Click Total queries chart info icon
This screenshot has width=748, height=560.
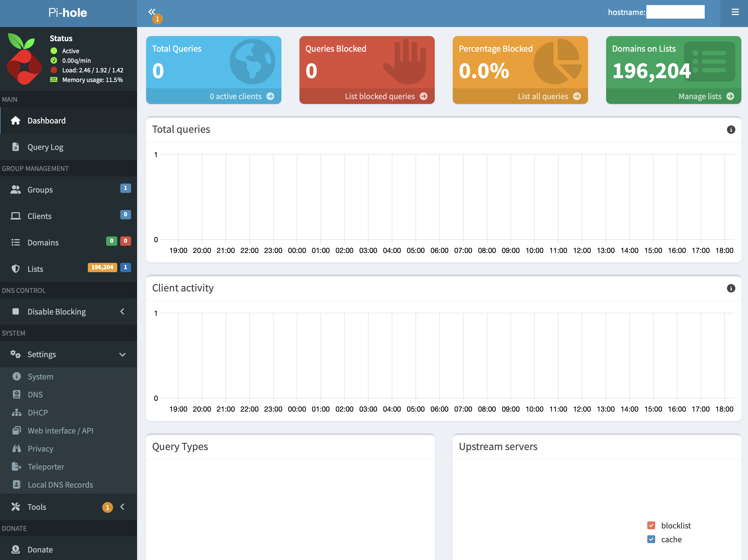(x=731, y=130)
